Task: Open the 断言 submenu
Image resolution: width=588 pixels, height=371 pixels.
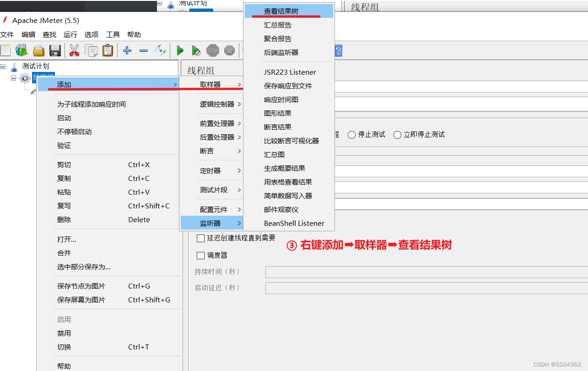Action: [211, 151]
